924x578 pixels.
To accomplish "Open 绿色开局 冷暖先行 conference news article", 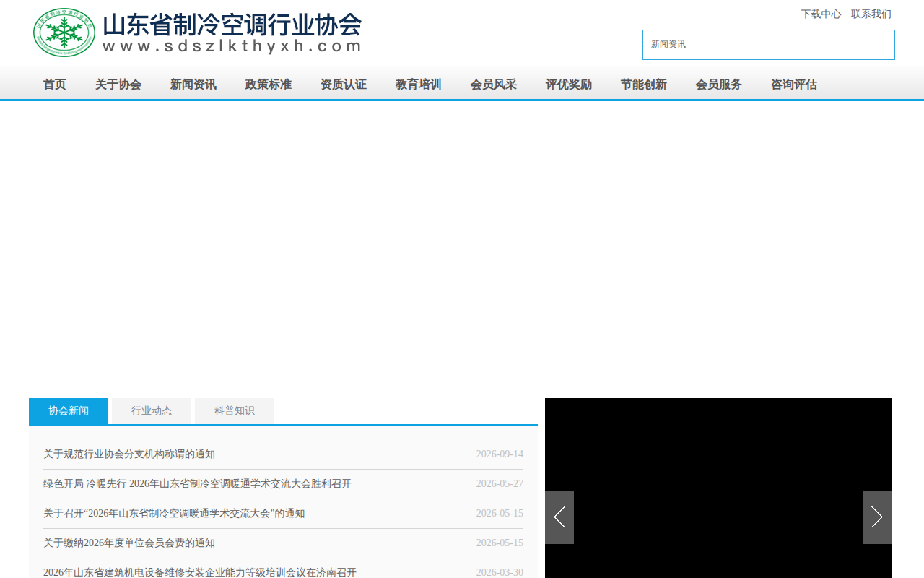I will pos(197,484).
